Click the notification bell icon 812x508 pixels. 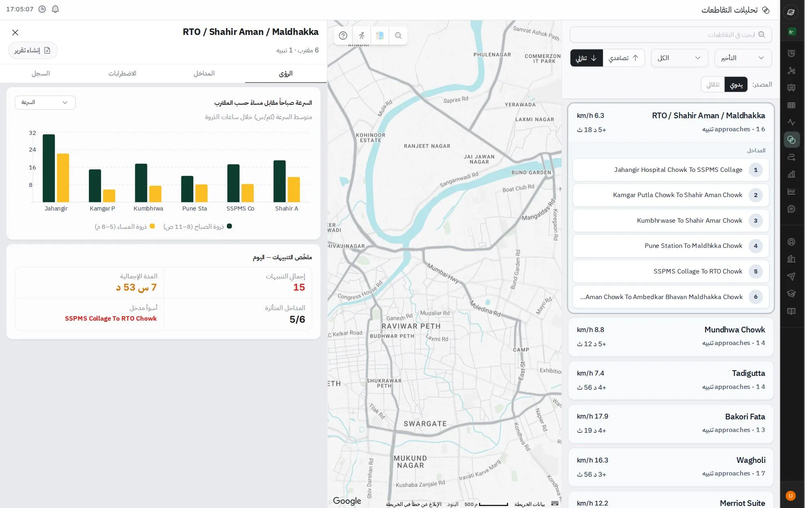coord(55,9)
